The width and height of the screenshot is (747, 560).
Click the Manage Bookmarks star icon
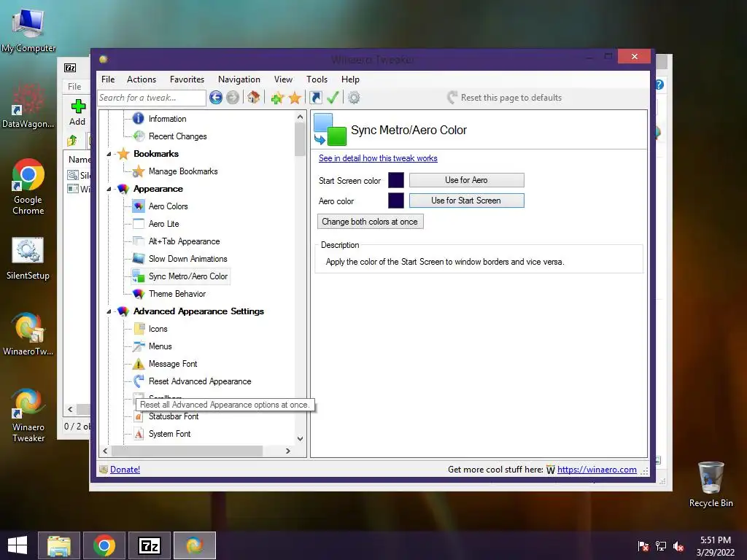click(138, 171)
